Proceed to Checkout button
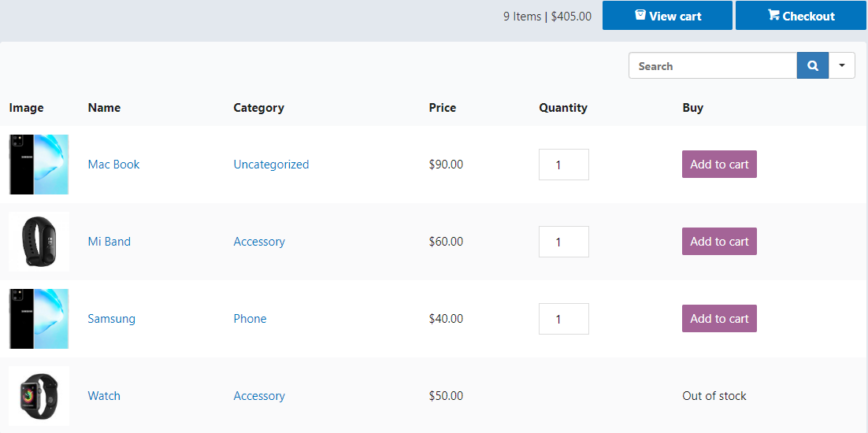Screen dimensions: 868x433 (x=800, y=16)
